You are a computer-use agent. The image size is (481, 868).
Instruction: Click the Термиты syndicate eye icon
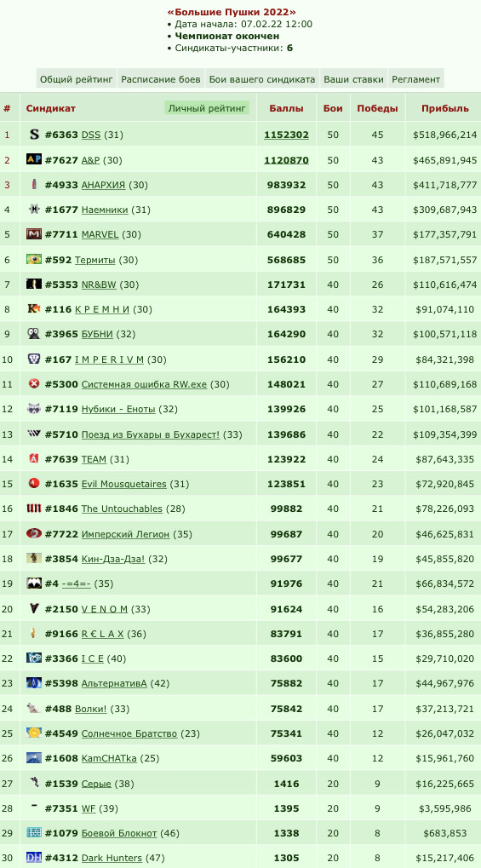pyautogui.click(x=34, y=259)
